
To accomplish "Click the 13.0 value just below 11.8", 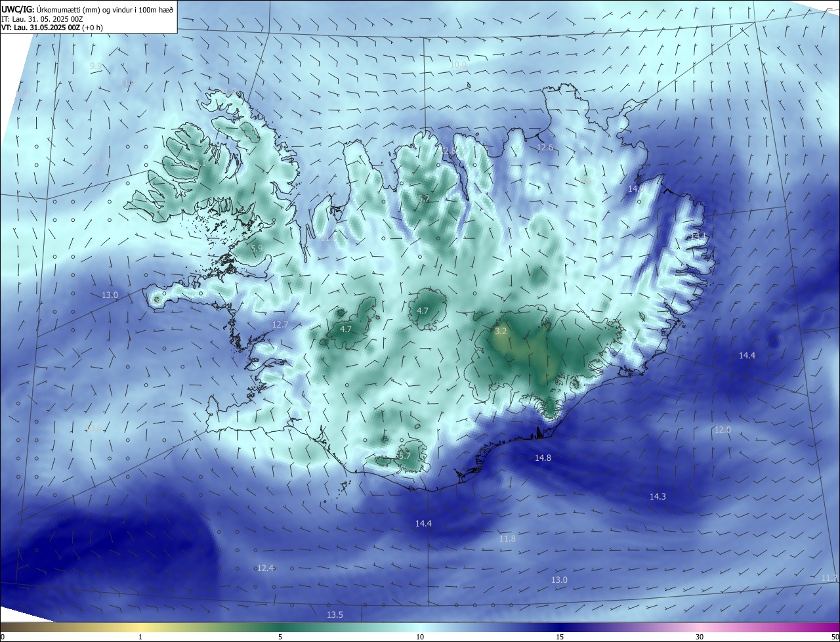I will coord(559,580).
